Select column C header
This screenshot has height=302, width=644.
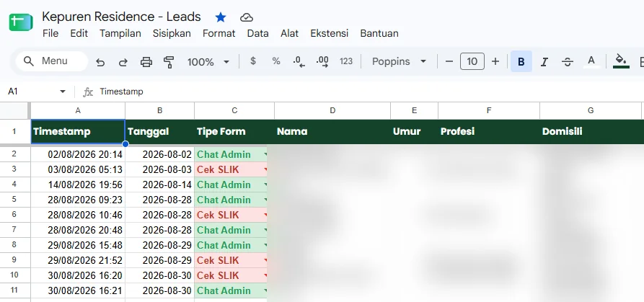pyautogui.click(x=234, y=110)
